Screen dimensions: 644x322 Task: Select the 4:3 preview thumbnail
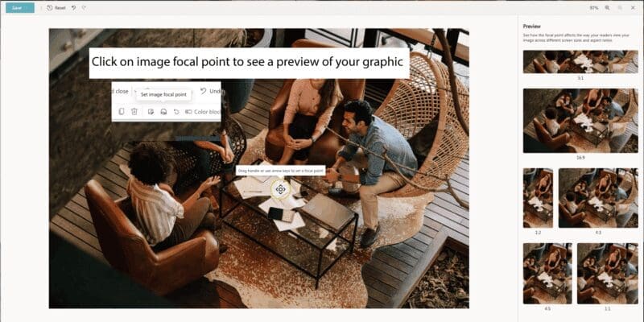pos(598,198)
